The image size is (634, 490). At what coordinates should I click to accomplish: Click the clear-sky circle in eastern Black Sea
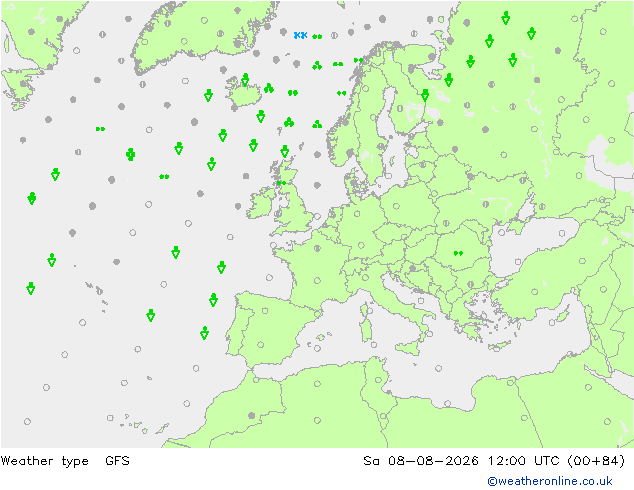click(562, 233)
